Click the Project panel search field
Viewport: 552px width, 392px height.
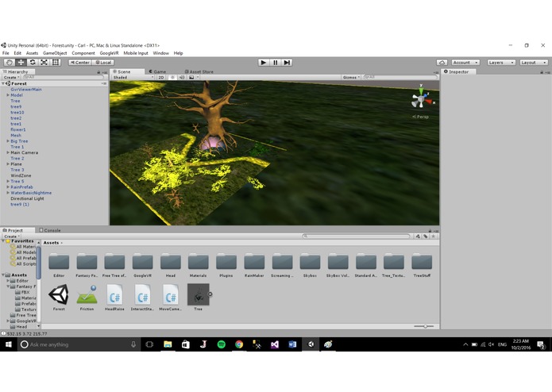click(357, 236)
